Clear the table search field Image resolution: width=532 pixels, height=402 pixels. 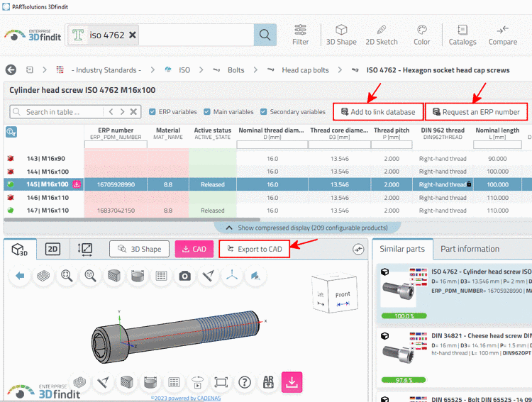[x=133, y=111]
